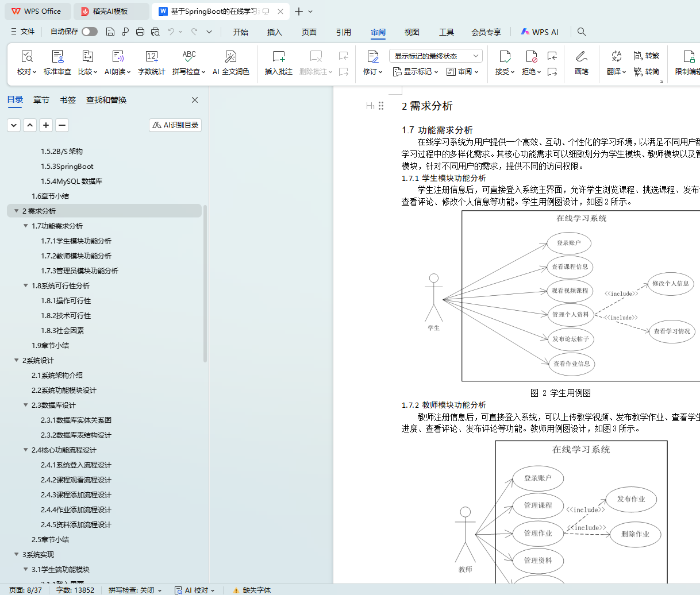The height and width of the screenshot is (595, 700).
Task: Close the navigation sidebar panel
Action: 195,100
